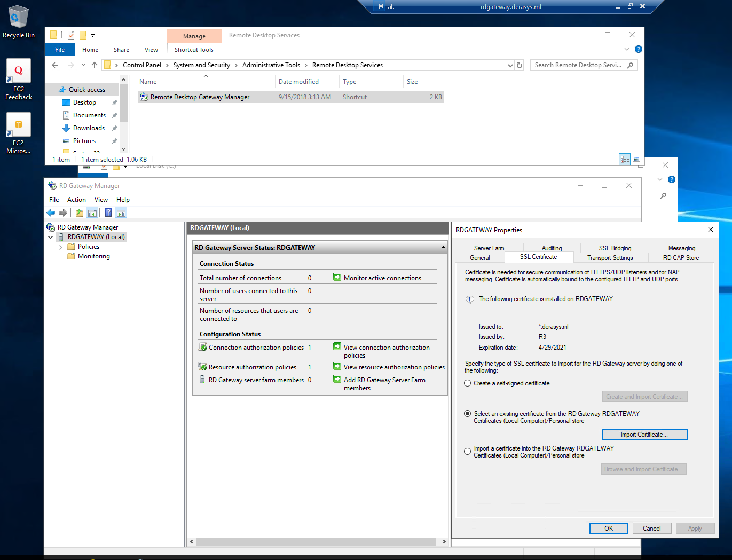Open the Explorer address bar history dropdown
This screenshot has width=732, height=560.
tap(510, 65)
